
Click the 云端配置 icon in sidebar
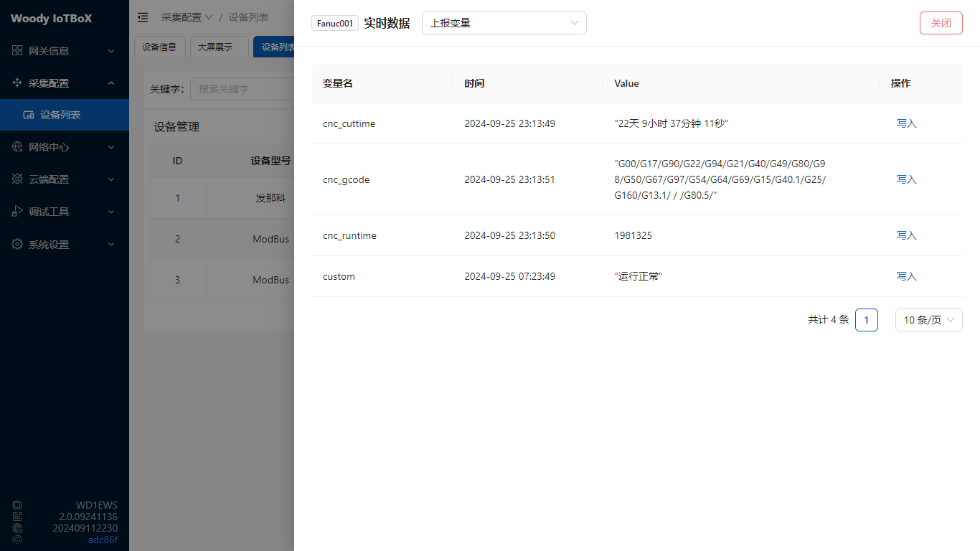pyautogui.click(x=17, y=179)
